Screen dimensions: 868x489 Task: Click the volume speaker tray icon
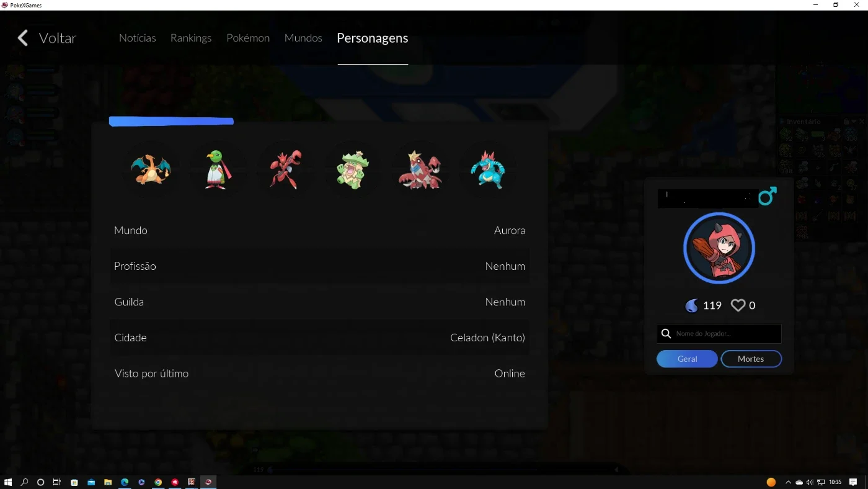(810, 482)
